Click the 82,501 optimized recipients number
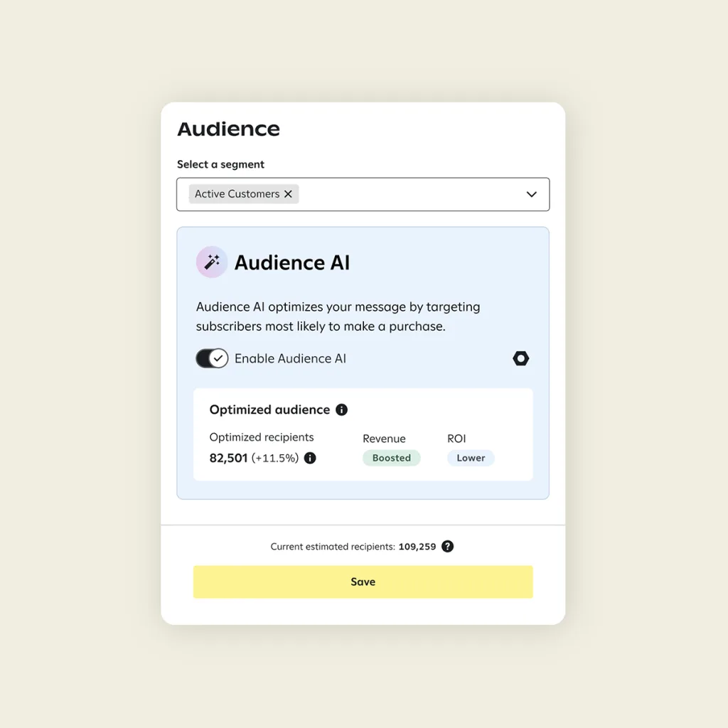 (x=228, y=458)
